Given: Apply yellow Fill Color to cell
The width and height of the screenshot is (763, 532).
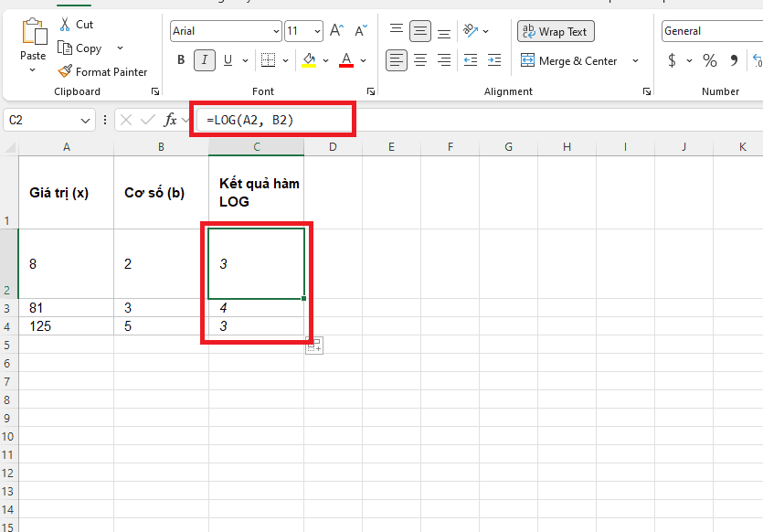Looking at the screenshot, I should [x=309, y=60].
